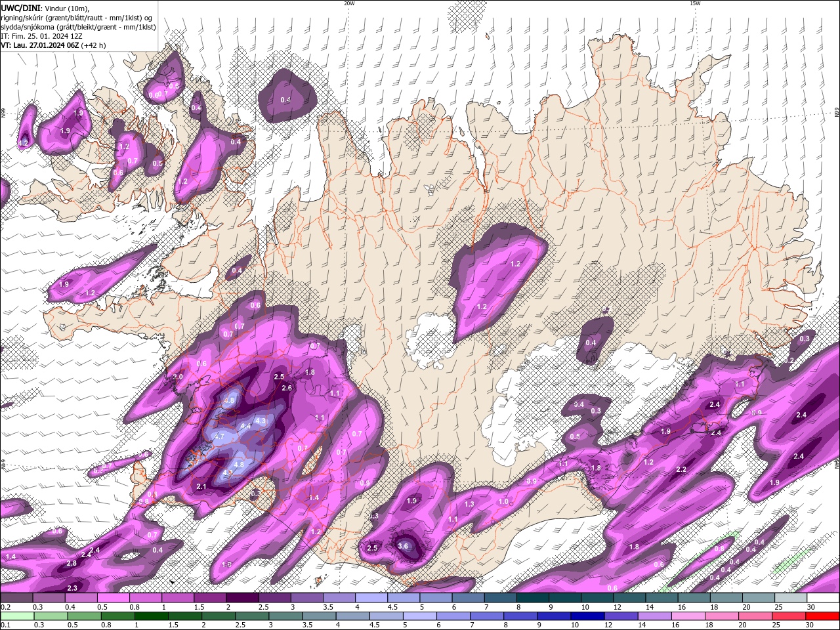Screen dimensions: 840x630
Task: Click the 15W longitude label
Action: [x=694, y=3]
